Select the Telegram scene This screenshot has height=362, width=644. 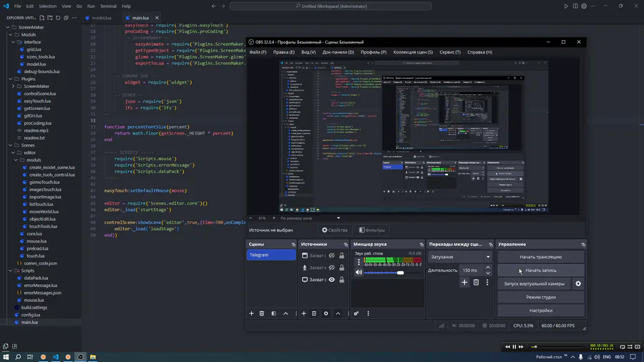271,255
